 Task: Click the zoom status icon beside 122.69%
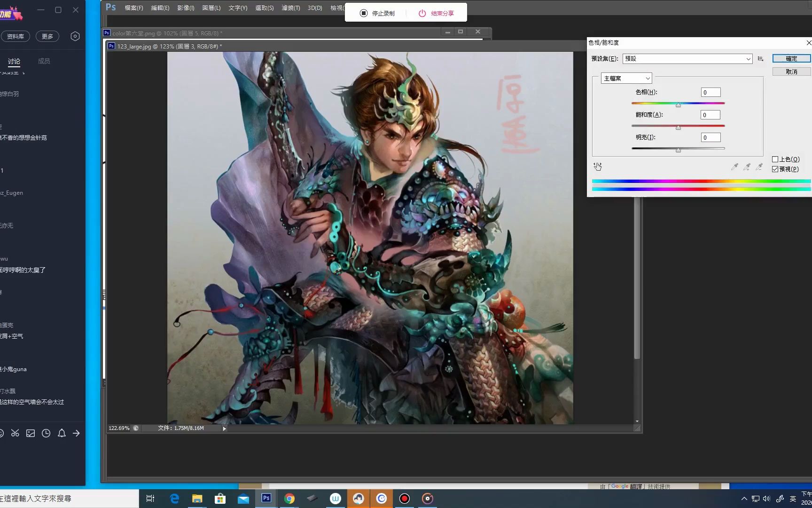click(x=136, y=428)
